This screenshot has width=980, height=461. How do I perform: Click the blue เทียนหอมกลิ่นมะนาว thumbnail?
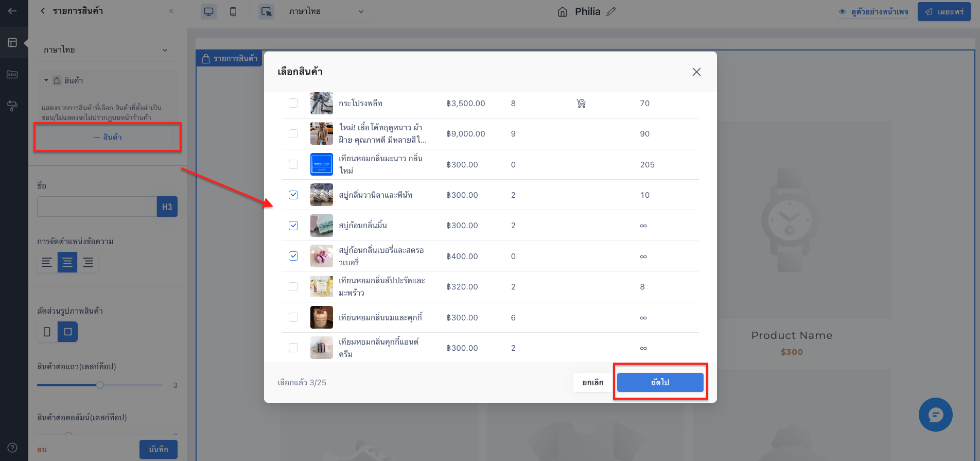pyautogui.click(x=322, y=164)
